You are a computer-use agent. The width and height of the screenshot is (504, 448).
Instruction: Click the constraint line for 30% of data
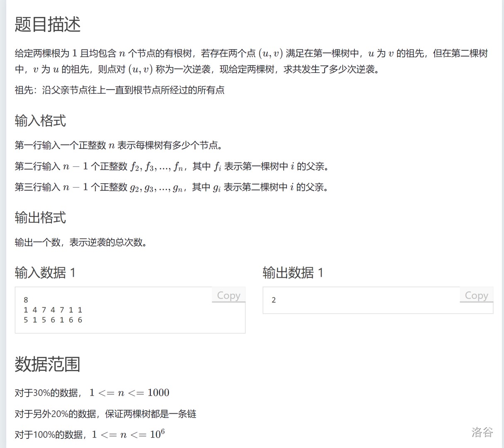[x=92, y=393]
